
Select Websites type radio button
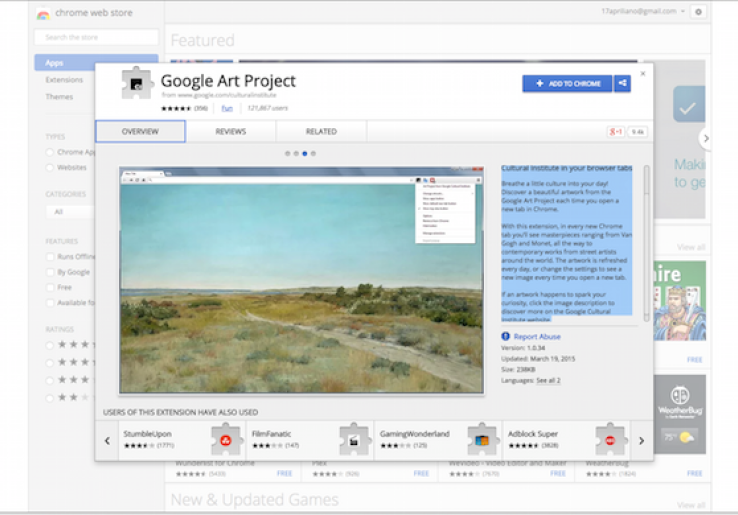click(x=50, y=168)
